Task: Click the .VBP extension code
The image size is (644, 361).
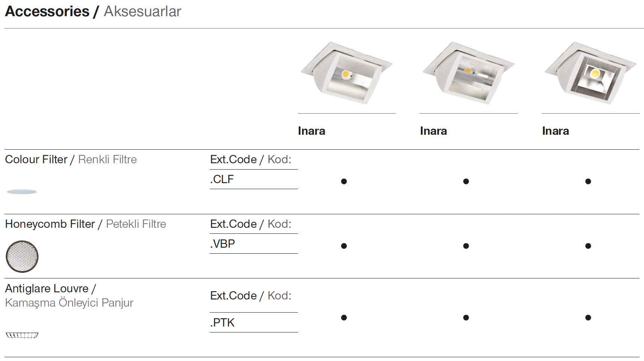Action: 222,244
